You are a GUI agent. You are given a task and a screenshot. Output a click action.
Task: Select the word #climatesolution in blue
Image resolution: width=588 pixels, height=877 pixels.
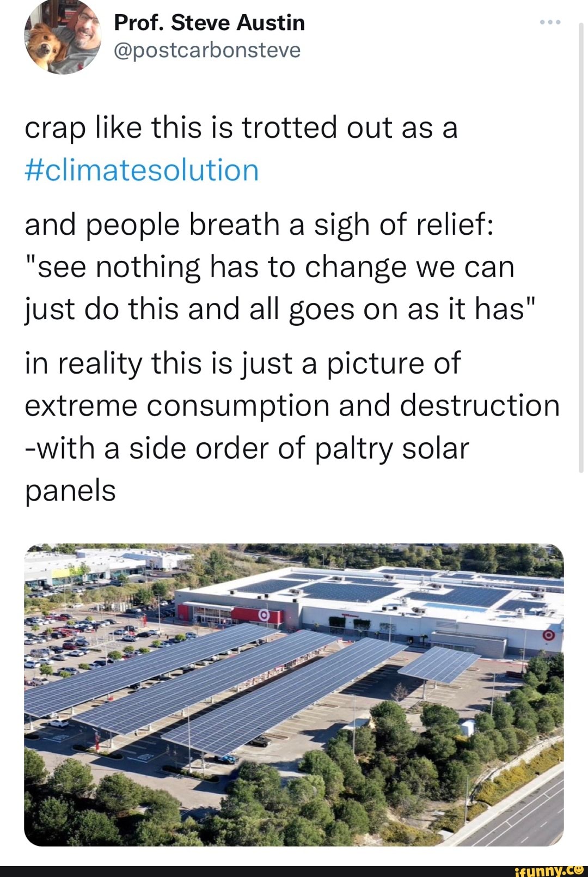142,170
